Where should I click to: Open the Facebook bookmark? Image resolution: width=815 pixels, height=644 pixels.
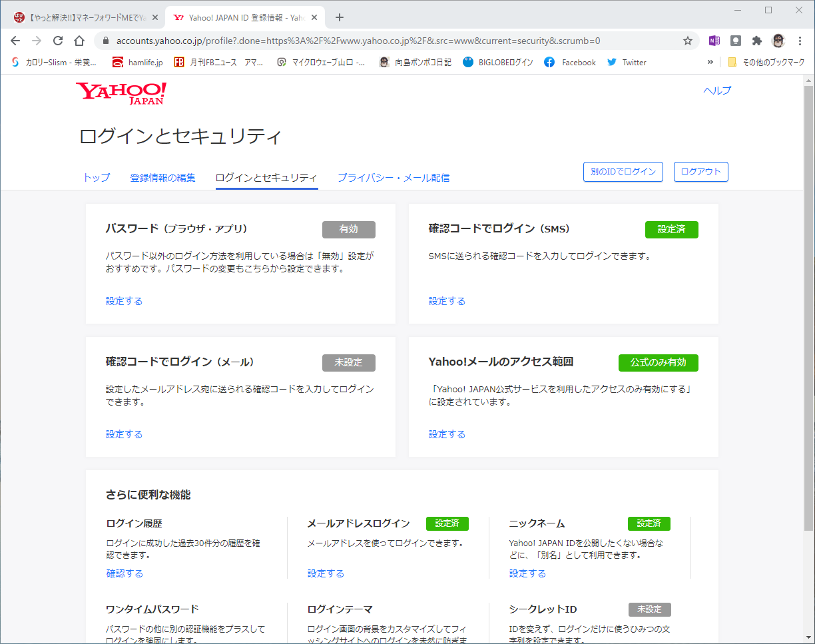click(x=570, y=62)
